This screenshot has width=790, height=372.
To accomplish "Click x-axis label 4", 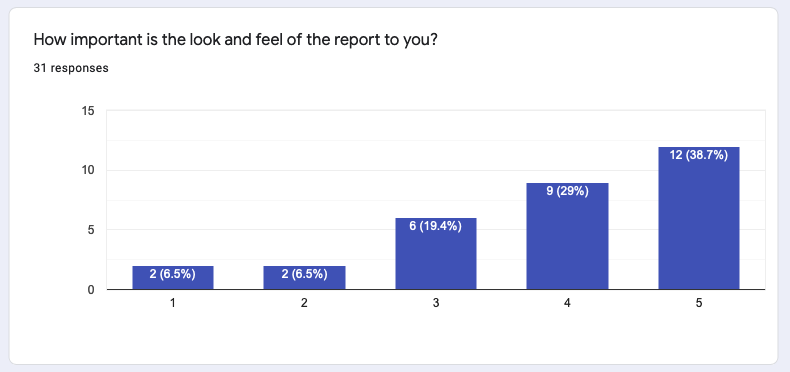I will click(567, 303).
